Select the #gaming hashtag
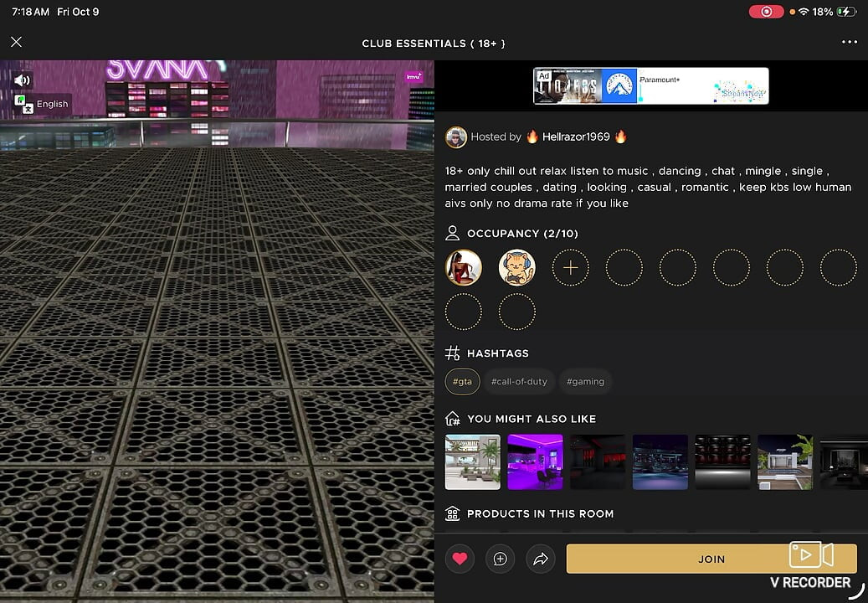The width and height of the screenshot is (868, 603). 586,382
